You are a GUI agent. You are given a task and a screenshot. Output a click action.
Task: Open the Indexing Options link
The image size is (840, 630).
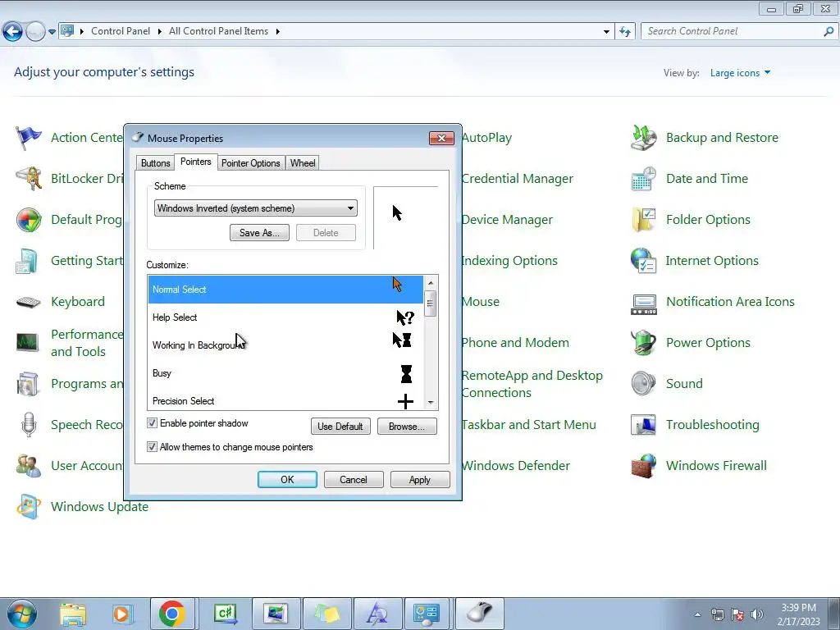click(x=509, y=261)
